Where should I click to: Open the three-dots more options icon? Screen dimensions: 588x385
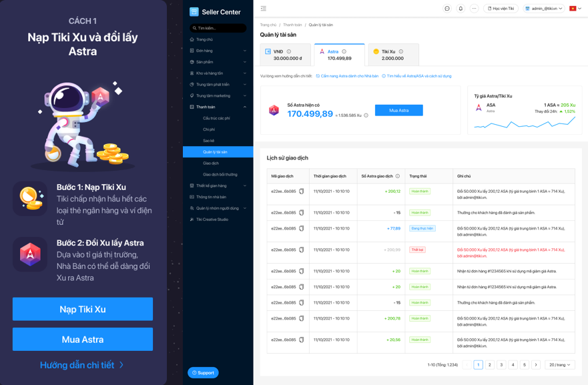475,8
